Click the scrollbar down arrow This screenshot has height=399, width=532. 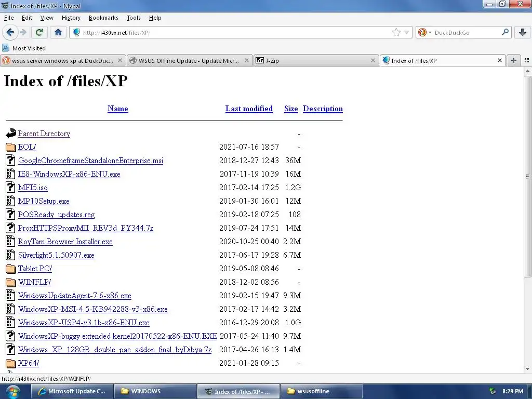[x=527, y=369]
